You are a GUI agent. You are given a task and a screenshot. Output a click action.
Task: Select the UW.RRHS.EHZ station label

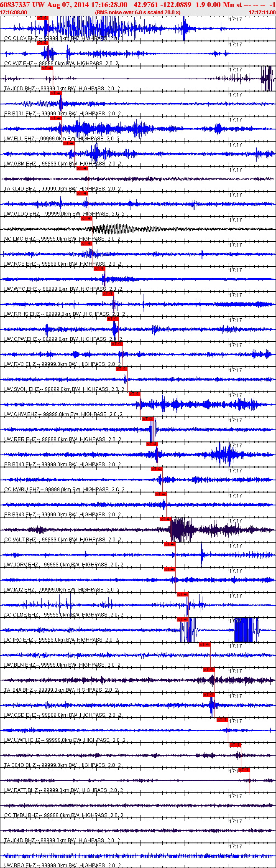click(65, 314)
